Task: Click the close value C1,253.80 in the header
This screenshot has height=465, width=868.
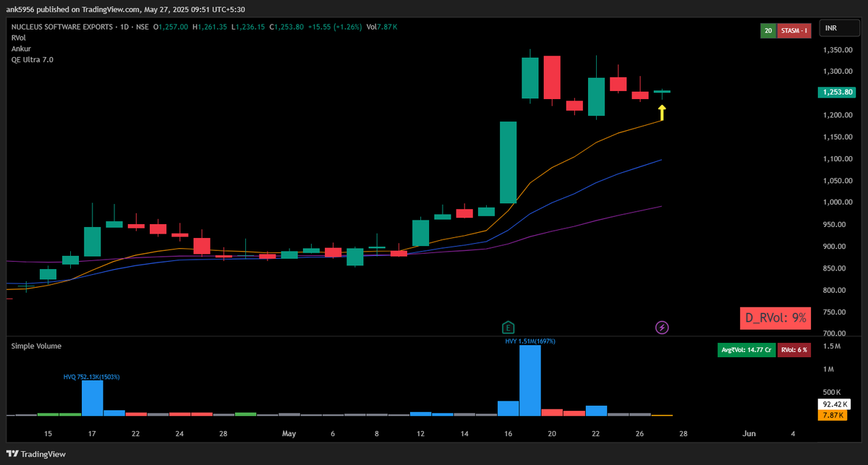Action: click(286, 27)
